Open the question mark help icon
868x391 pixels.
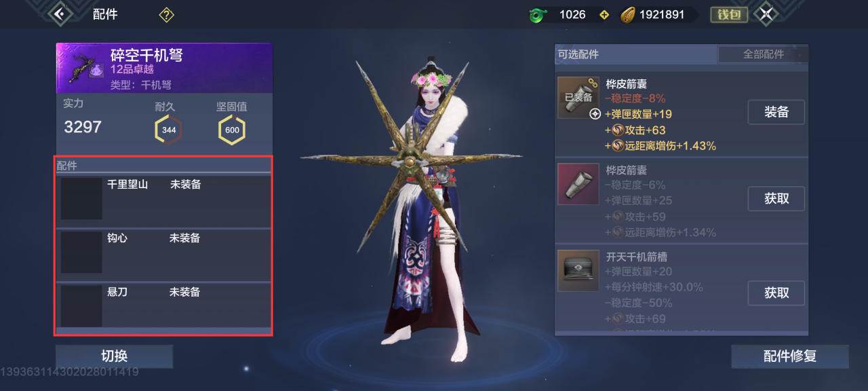(166, 14)
